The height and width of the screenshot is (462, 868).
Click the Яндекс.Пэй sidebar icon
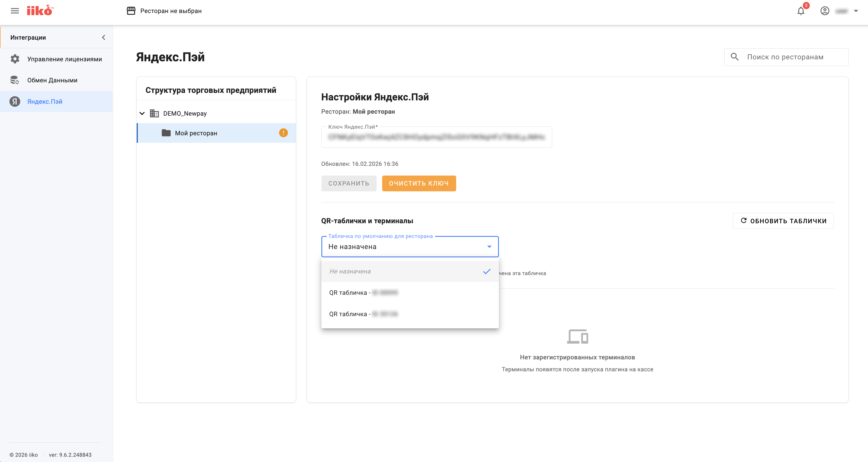point(15,101)
